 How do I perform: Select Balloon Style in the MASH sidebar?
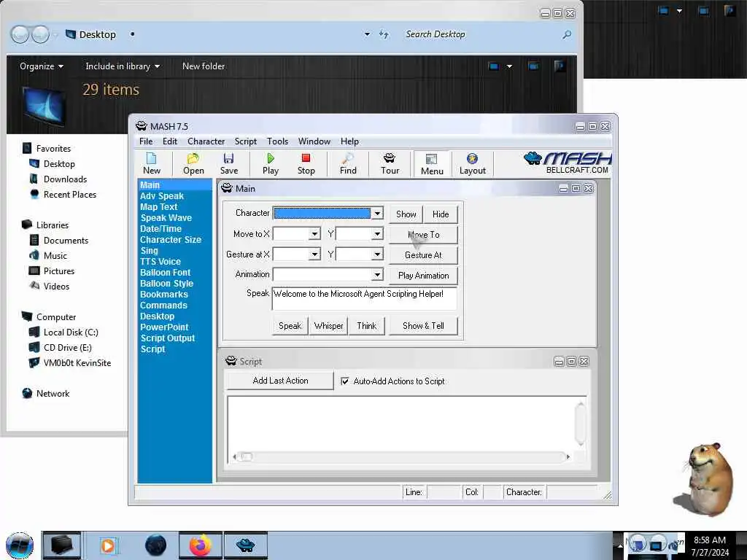[167, 284]
